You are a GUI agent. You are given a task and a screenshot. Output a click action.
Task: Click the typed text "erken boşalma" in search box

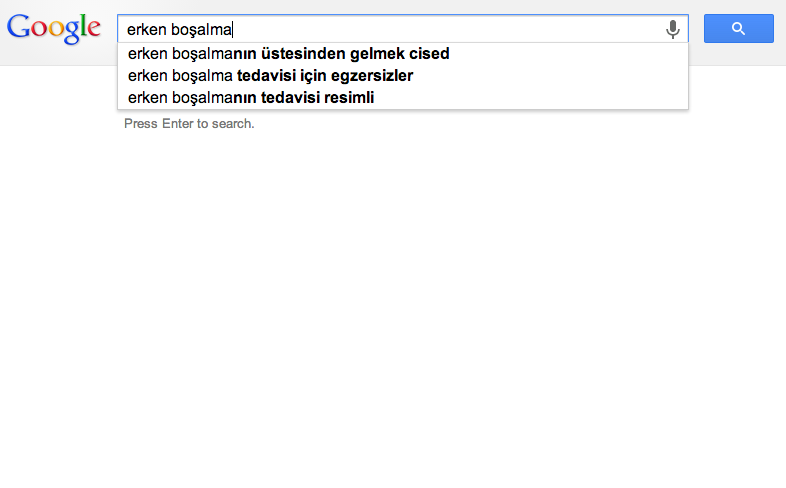pos(179,30)
